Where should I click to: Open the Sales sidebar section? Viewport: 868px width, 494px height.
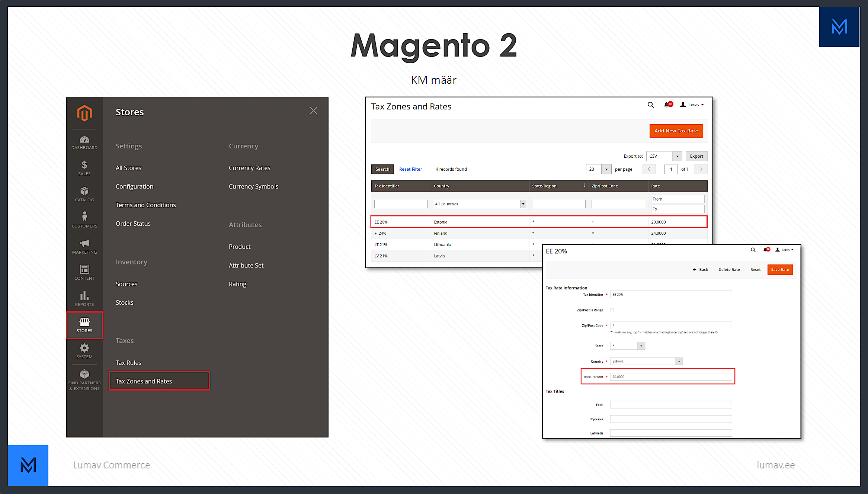(x=84, y=169)
